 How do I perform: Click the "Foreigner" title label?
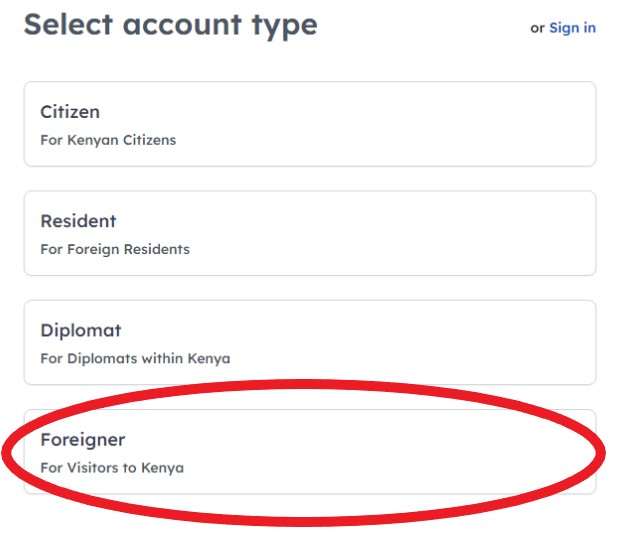pyautogui.click(x=83, y=440)
